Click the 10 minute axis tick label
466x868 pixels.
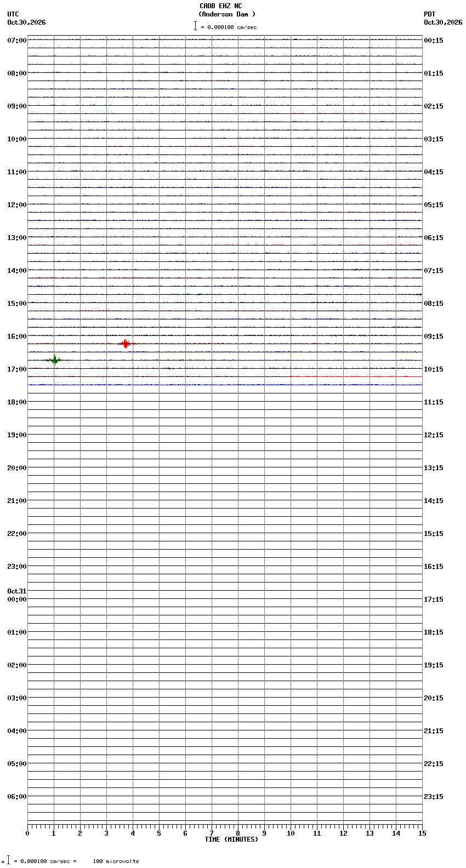(x=291, y=833)
